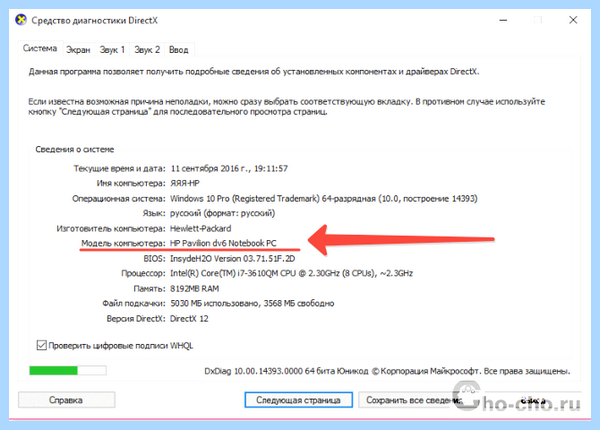Click the DxDiag 10.00.14393.0000 version footer text
The width and height of the screenshot is (600, 430).
point(387,371)
